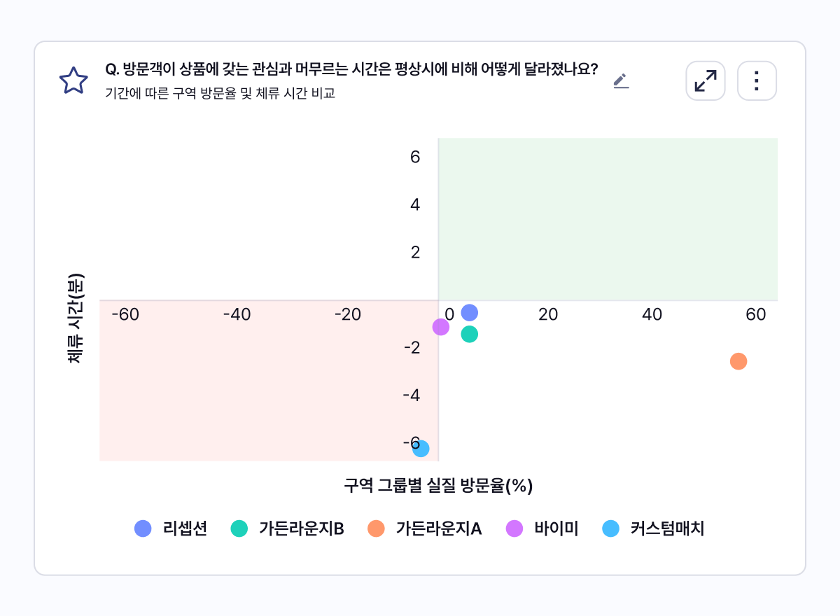Select the pencil edit icon
Screen dimensions: 840x616
[x=620, y=81]
